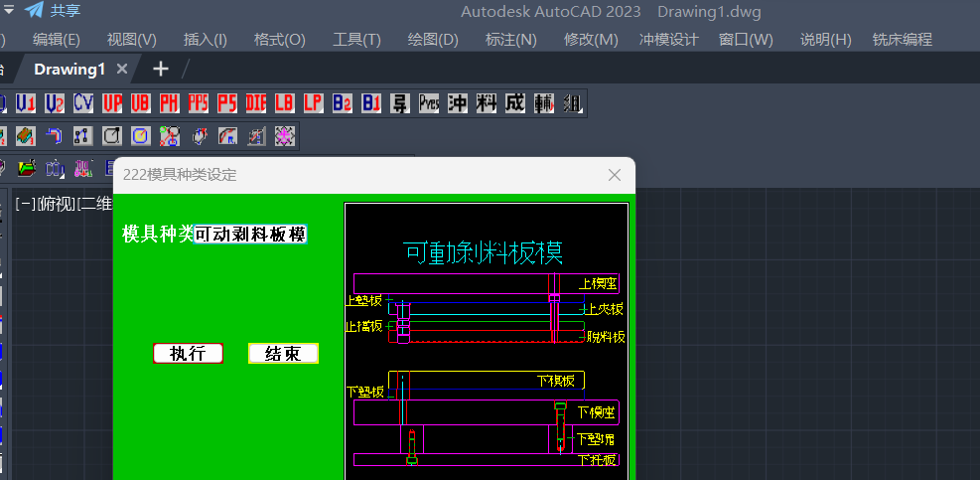Click the gray box with red slash icon
980x480 pixels.
[256, 135]
